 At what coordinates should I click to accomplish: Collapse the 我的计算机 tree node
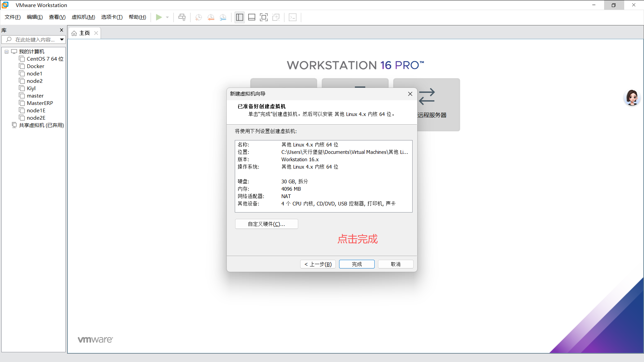(x=6, y=51)
